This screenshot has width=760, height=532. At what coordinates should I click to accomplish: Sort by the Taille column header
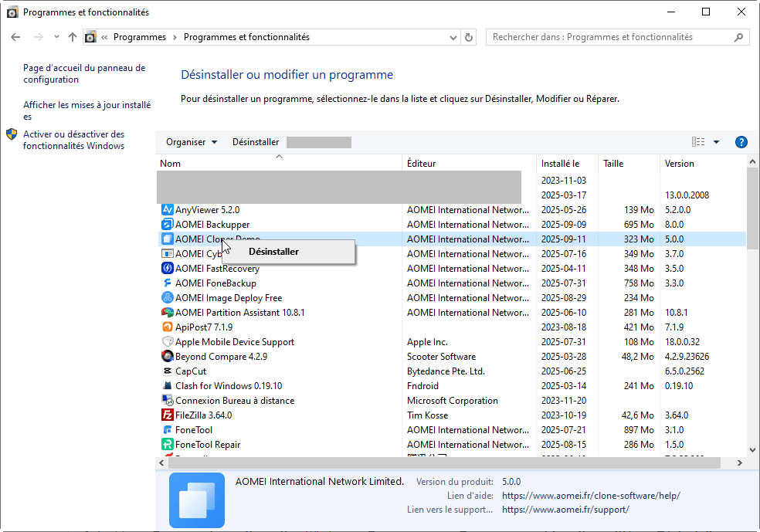pos(629,163)
